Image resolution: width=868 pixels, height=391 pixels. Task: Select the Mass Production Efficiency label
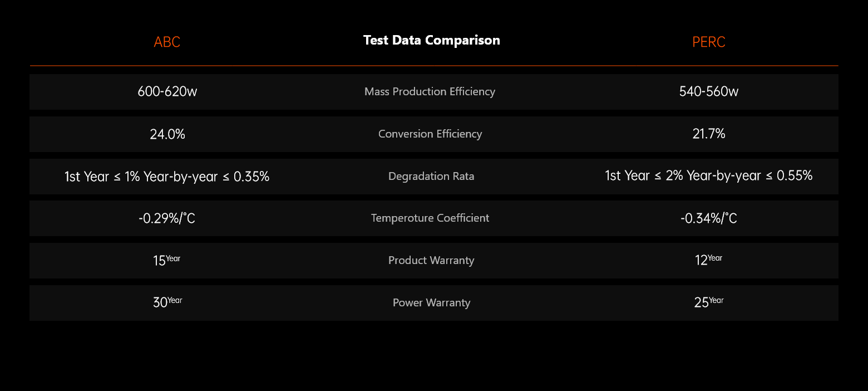[430, 91]
